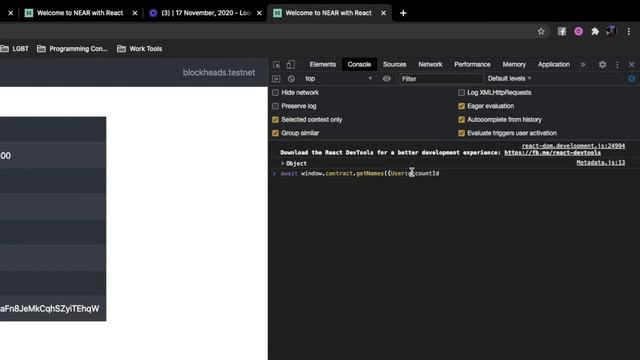Click the 'Download the React DevTools' message text
This screenshot has height=360, width=640.
390,153
